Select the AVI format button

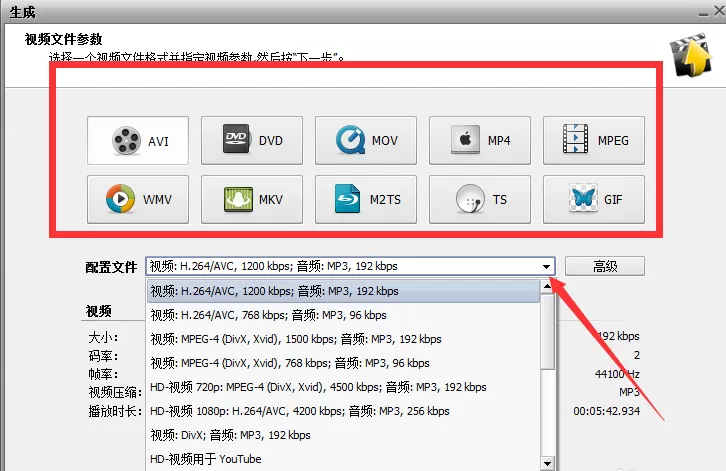pyautogui.click(x=138, y=140)
